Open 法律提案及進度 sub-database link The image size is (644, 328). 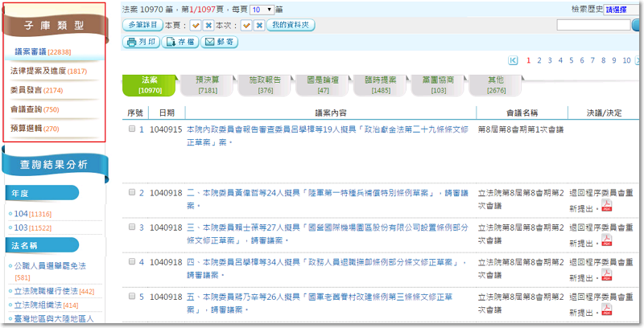48,71
